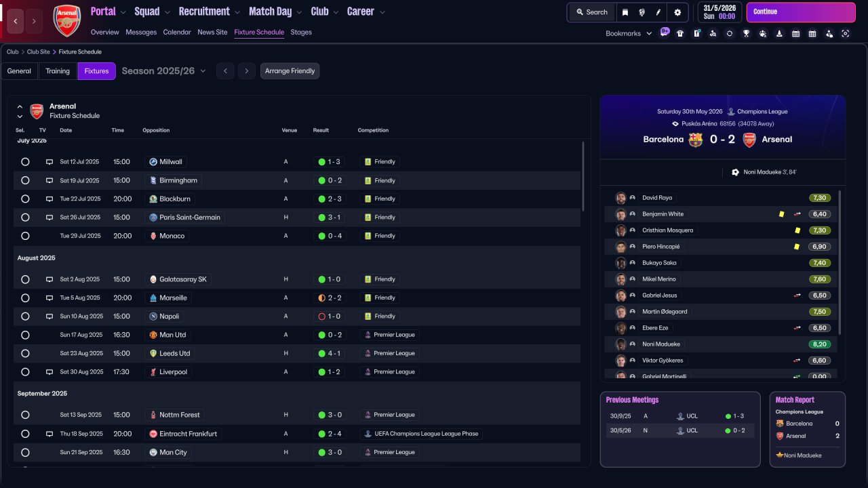Click the TV icon on Eintracht Frankfurt row
The height and width of the screenshot is (488, 868).
(x=49, y=434)
